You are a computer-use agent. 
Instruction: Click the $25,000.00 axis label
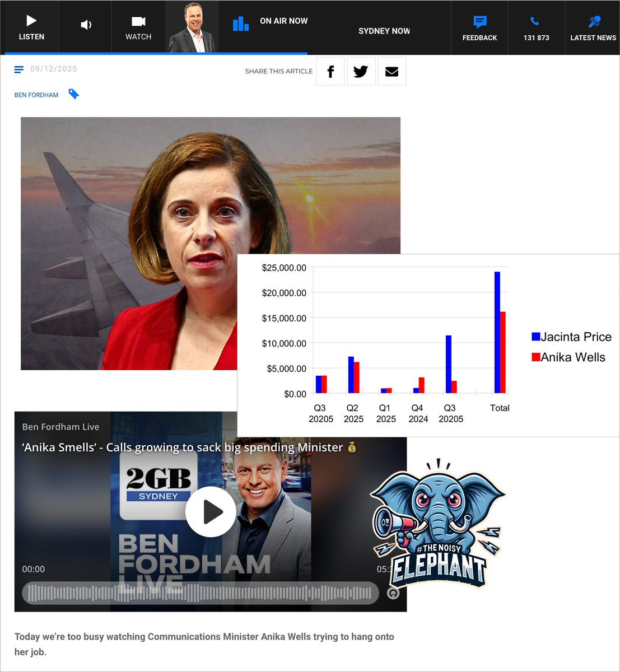284,268
